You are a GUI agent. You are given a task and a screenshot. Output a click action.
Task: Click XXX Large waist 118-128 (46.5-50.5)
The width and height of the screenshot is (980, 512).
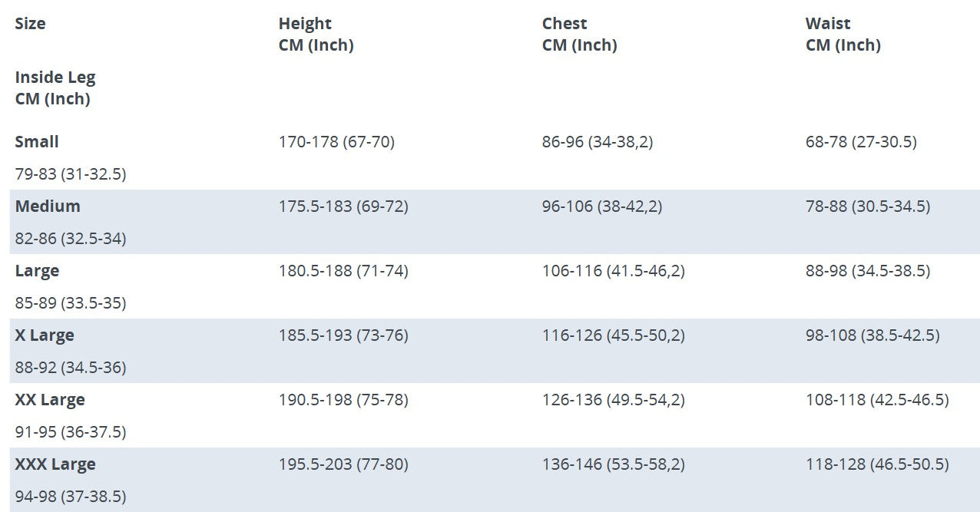877,464
